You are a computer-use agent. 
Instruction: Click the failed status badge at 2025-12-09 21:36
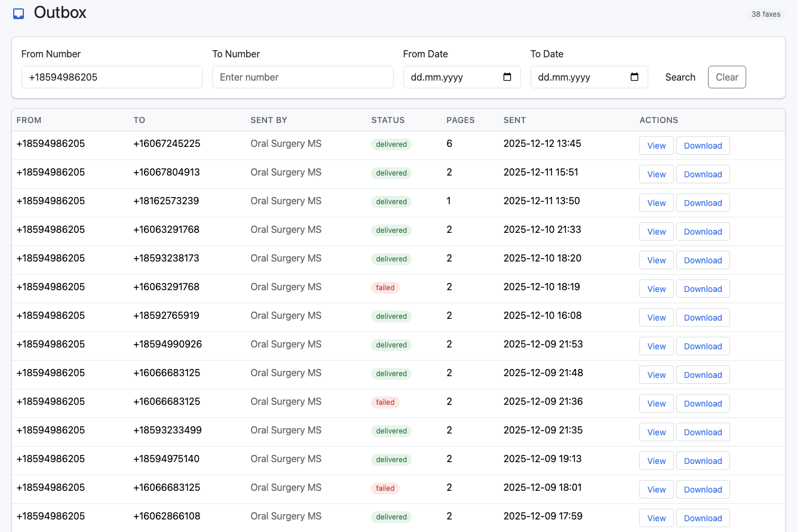[385, 402]
